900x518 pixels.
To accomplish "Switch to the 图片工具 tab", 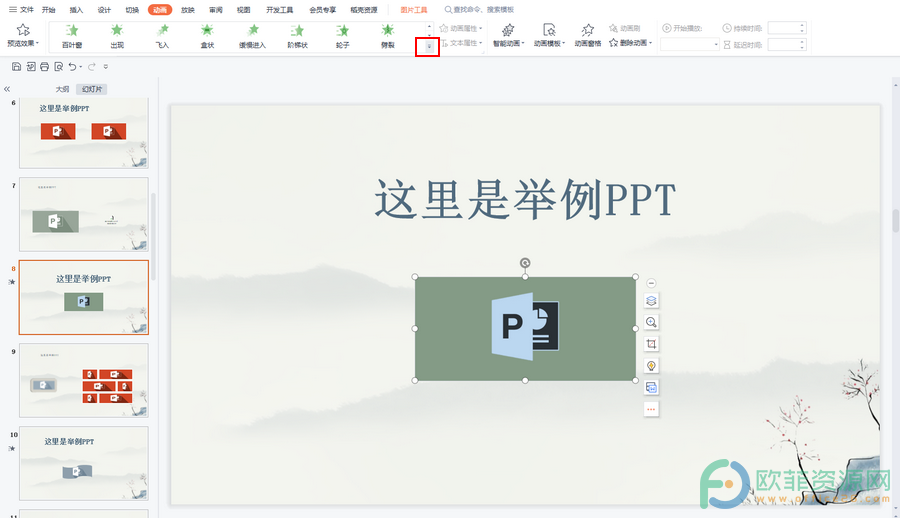I will click(414, 10).
